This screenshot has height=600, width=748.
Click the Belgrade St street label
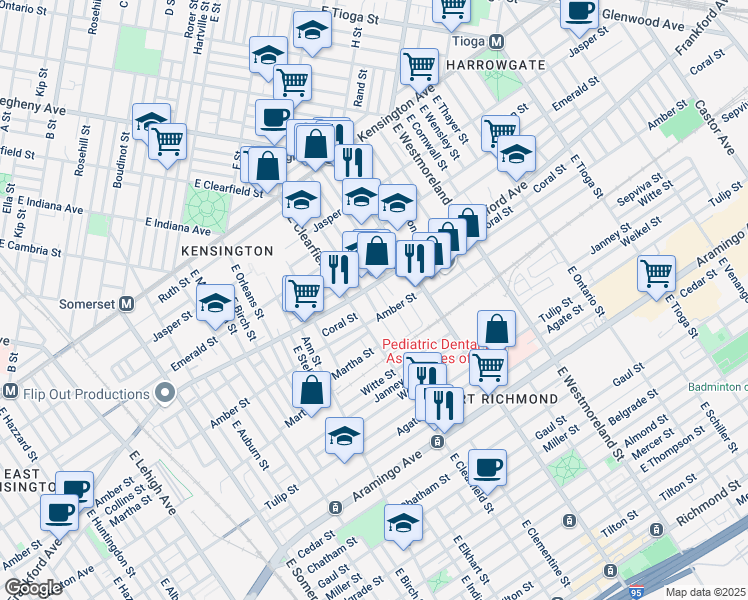[x=633, y=407]
